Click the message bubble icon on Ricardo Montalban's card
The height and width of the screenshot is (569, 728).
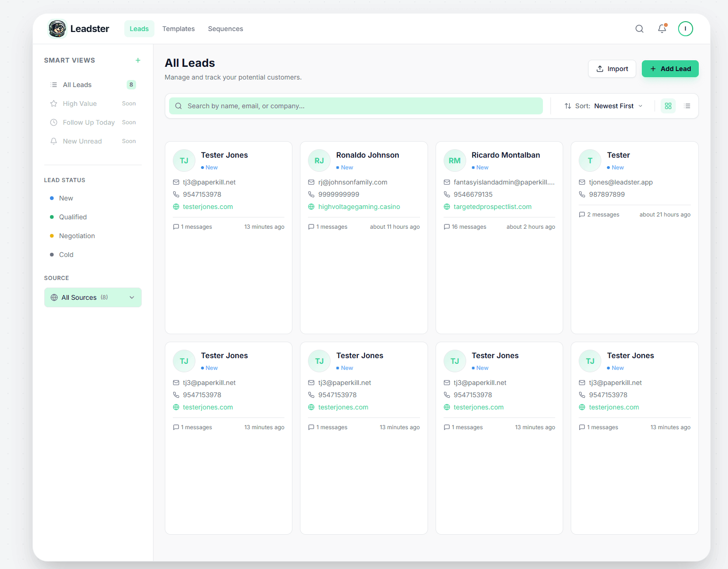click(446, 226)
